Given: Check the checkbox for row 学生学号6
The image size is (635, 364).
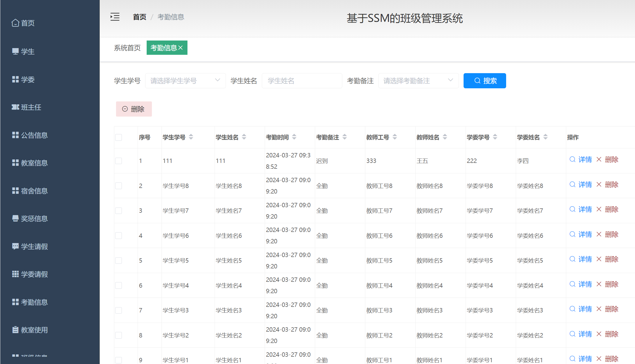Looking at the screenshot, I should point(118,235).
